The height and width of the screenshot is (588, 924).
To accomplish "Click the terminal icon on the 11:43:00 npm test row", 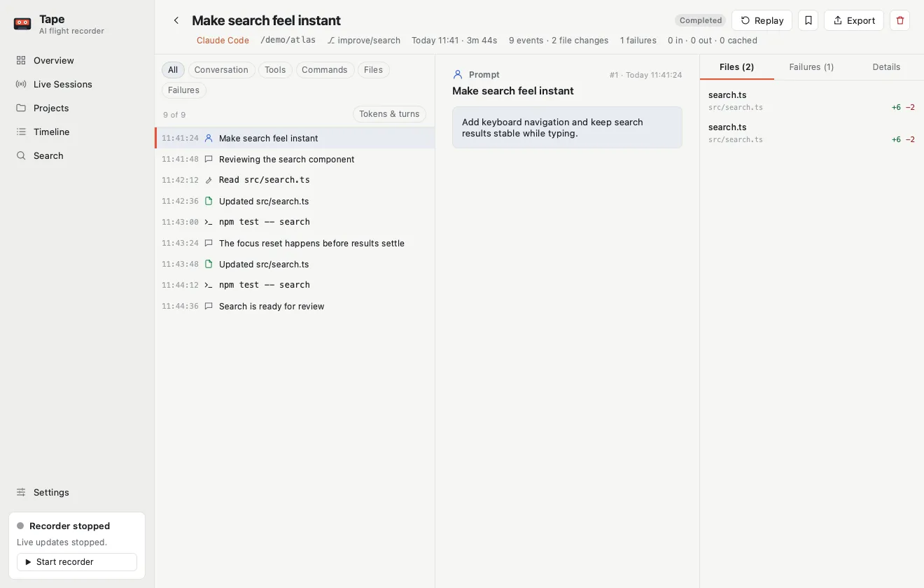I will click(209, 222).
